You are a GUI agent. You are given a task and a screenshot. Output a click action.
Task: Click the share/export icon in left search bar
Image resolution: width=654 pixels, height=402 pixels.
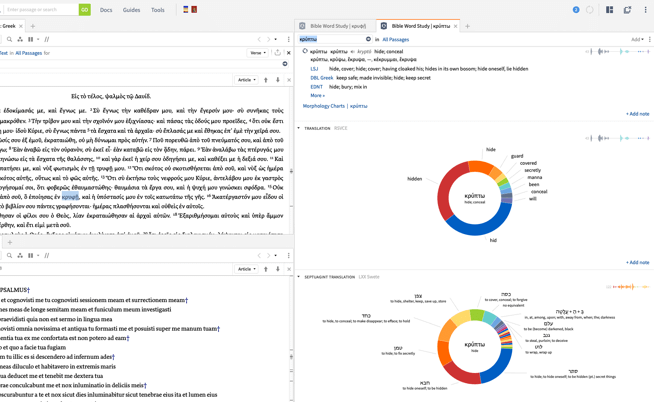coord(277,53)
